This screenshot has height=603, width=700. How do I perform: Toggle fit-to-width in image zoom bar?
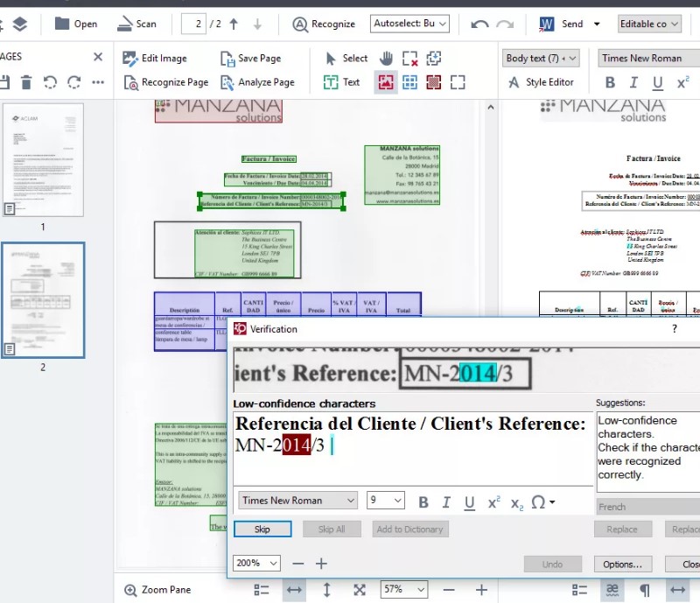point(295,590)
